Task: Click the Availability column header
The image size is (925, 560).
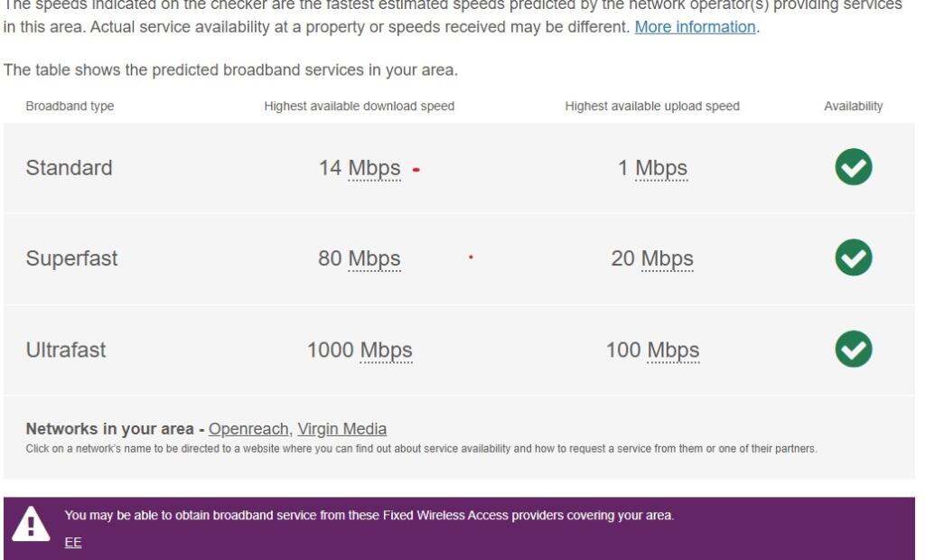Action: pos(853,106)
